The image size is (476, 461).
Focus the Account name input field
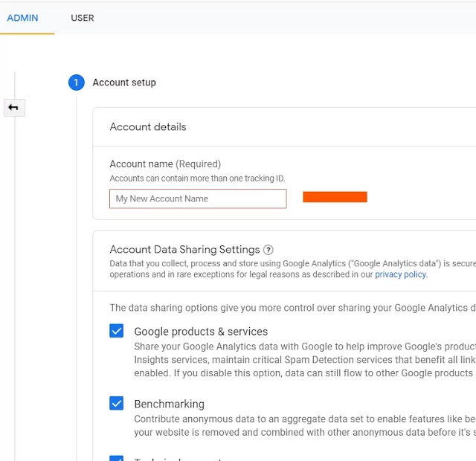tap(198, 199)
